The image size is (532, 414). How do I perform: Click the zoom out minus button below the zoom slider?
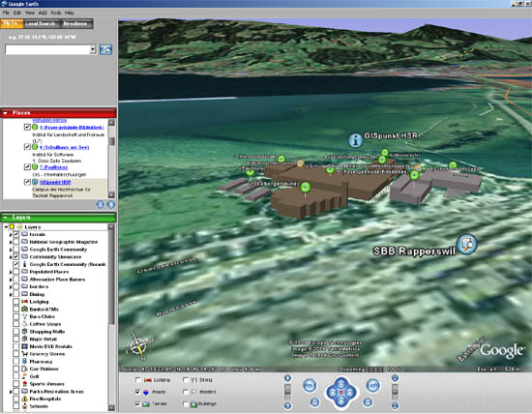coord(287,405)
